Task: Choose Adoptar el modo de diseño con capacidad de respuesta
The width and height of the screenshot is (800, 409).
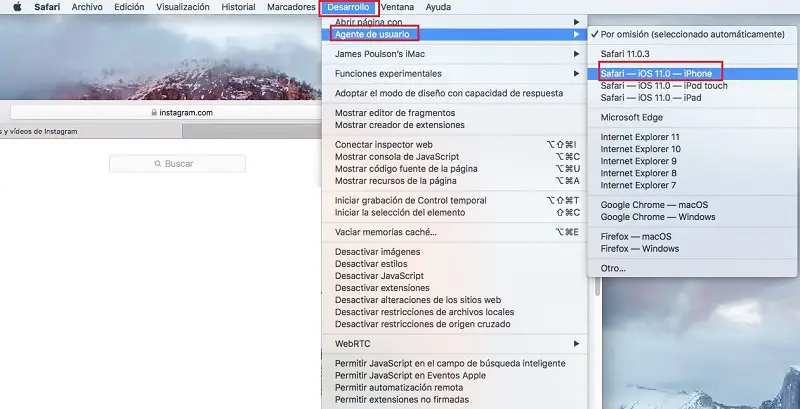Action: pos(455,93)
